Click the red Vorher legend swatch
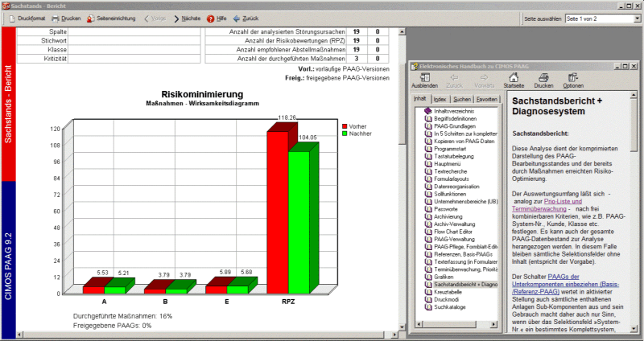644x341 pixels. tap(345, 126)
